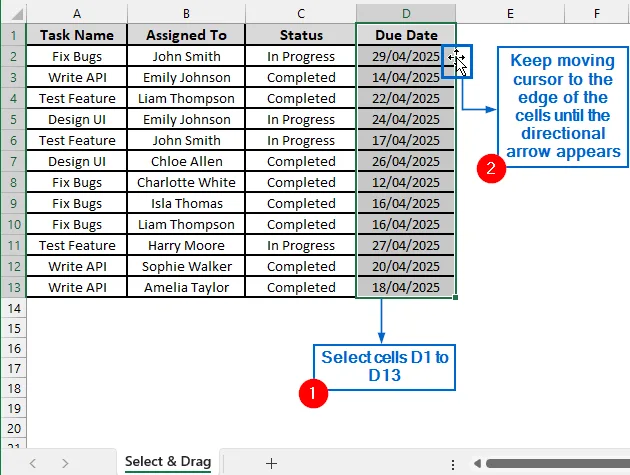Viewport: 630px width, 475px height.
Task: Go to previous sheet arrow
Action: click(x=33, y=463)
